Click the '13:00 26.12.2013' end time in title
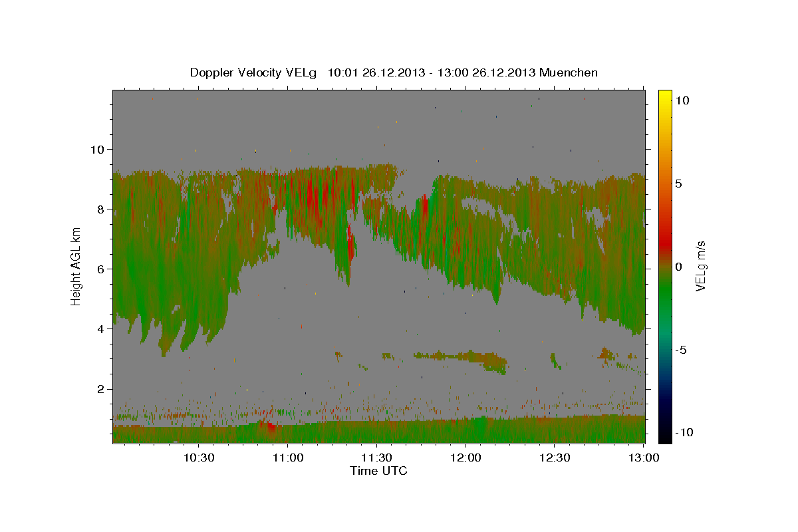This screenshot has height=532, width=798. [487, 72]
